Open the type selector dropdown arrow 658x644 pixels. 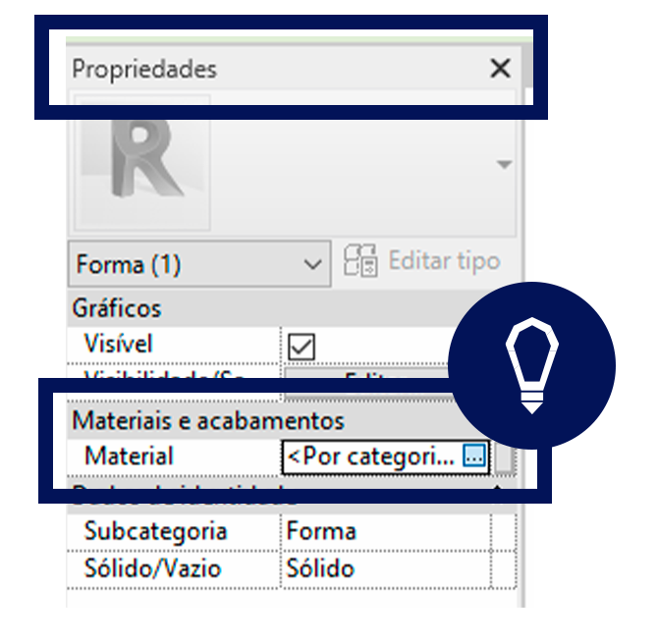[x=504, y=164]
